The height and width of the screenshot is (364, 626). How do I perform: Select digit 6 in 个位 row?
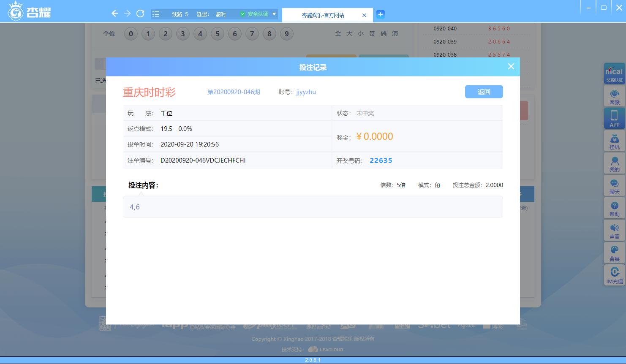(235, 34)
